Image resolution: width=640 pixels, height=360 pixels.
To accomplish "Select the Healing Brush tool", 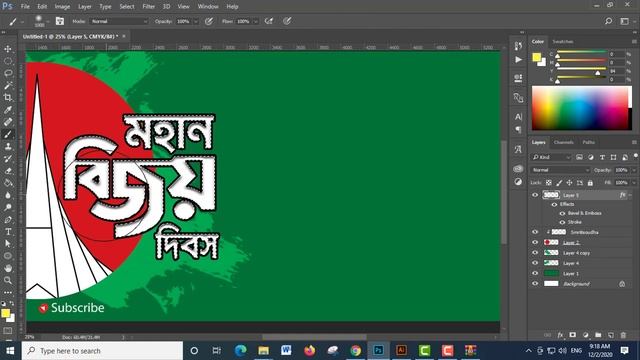I will click(8, 122).
